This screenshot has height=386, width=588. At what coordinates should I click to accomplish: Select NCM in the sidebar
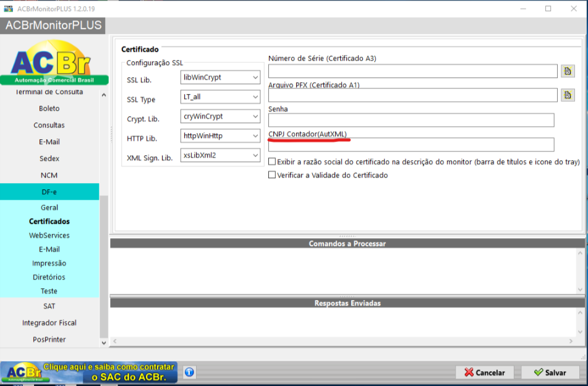click(x=49, y=175)
